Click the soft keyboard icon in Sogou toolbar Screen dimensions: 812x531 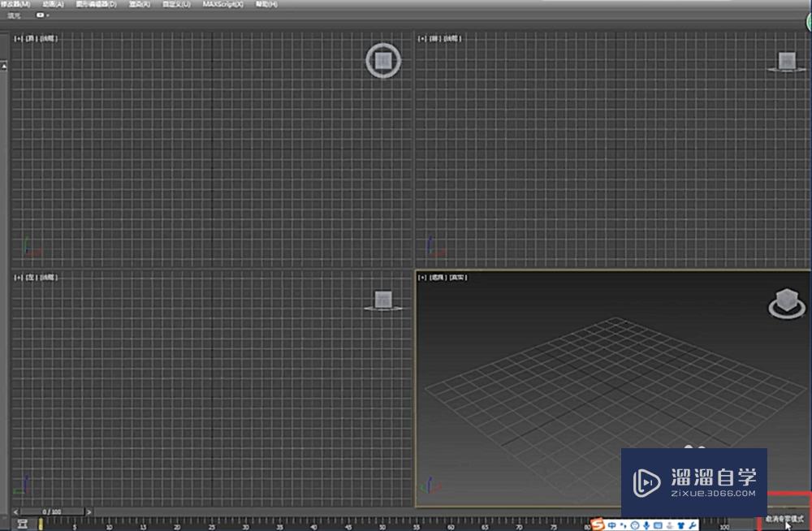coord(658,525)
